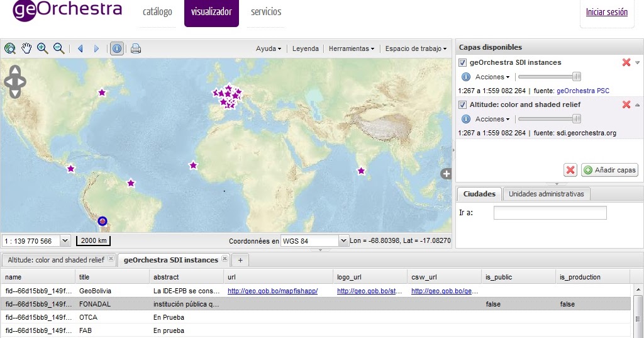
Task: Go back to previous map view
Action: click(x=80, y=48)
